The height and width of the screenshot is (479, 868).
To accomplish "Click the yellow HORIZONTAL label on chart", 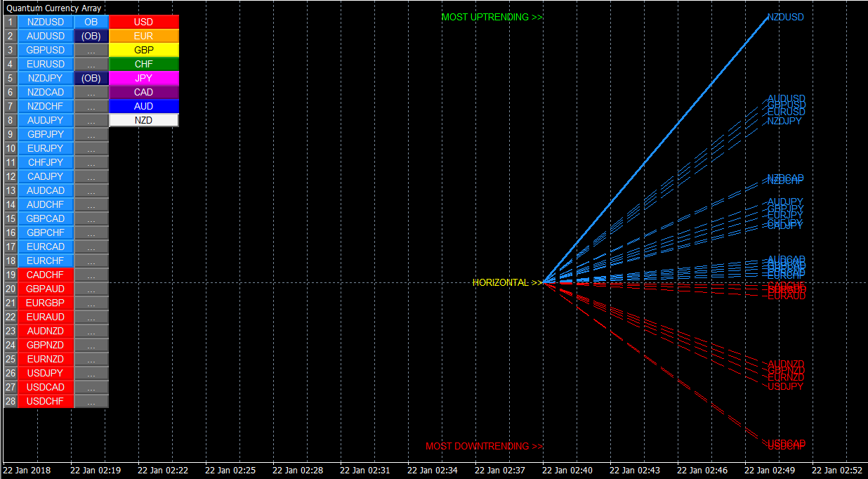I will coord(507,282).
